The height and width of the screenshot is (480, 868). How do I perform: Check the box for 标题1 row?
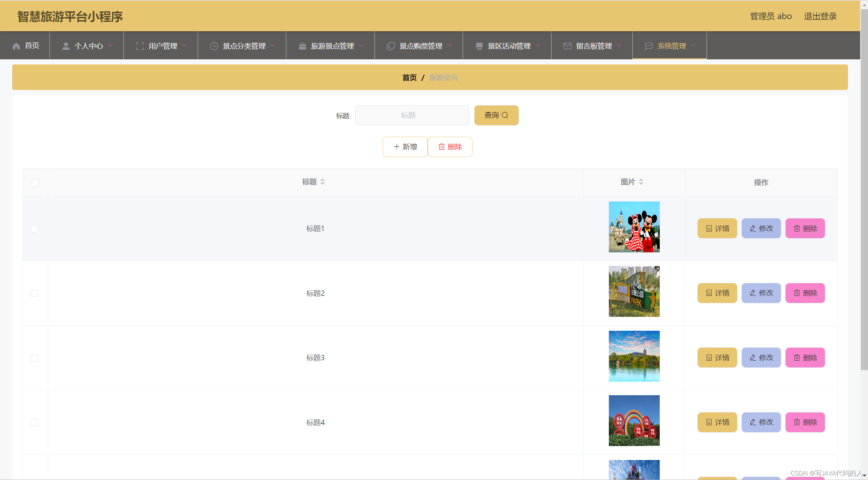(x=34, y=229)
